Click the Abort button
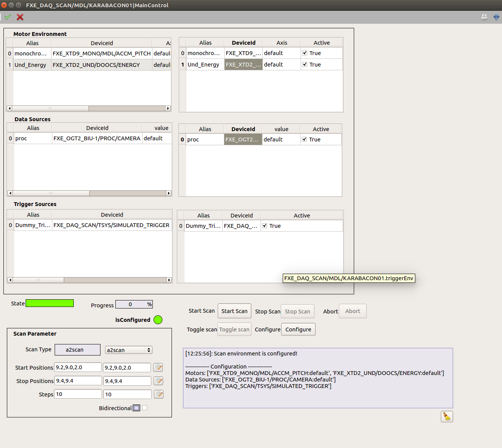502x448 pixels. point(353,311)
